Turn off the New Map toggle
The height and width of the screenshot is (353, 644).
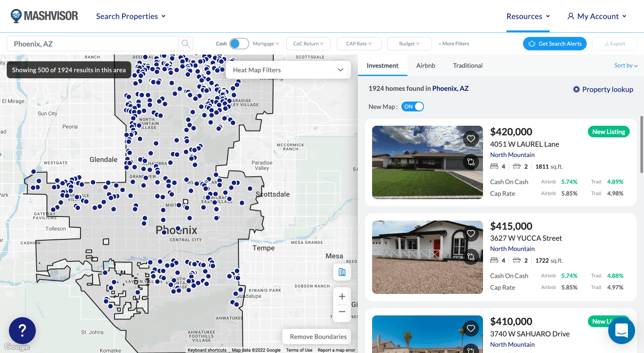click(412, 106)
